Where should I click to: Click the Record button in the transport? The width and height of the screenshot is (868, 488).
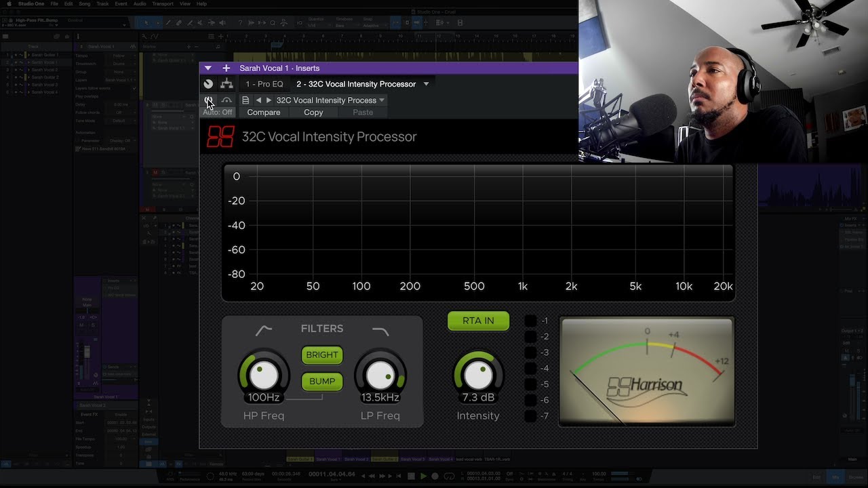[x=435, y=476]
